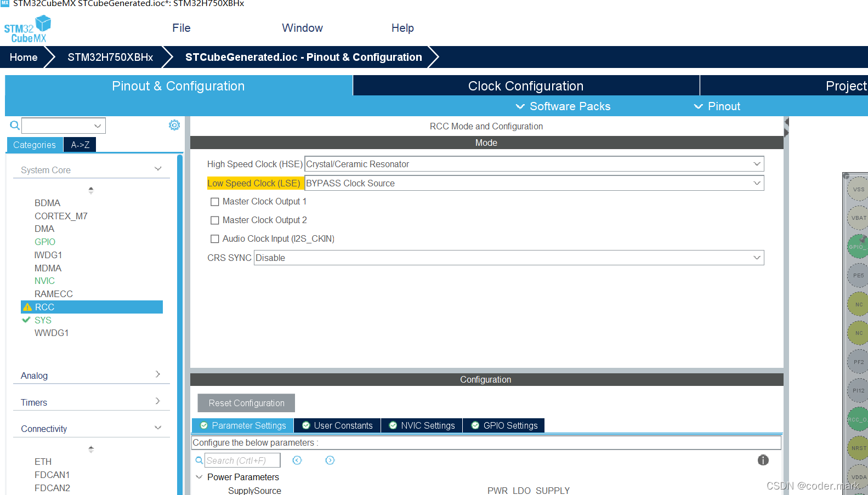Select the A->Z tab
This screenshot has height=495, width=868.
click(x=80, y=145)
